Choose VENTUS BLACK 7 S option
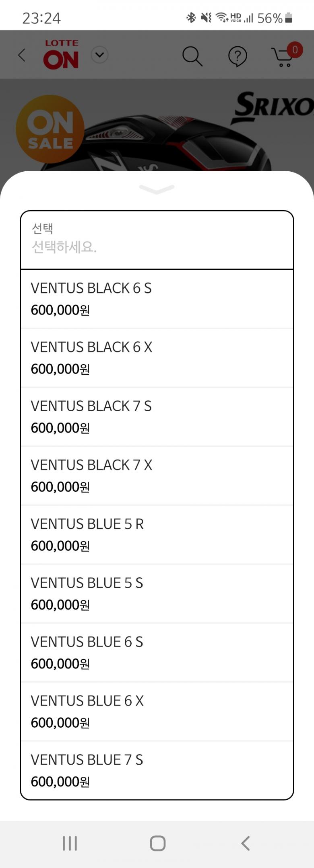314x868 pixels. pos(157,417)
